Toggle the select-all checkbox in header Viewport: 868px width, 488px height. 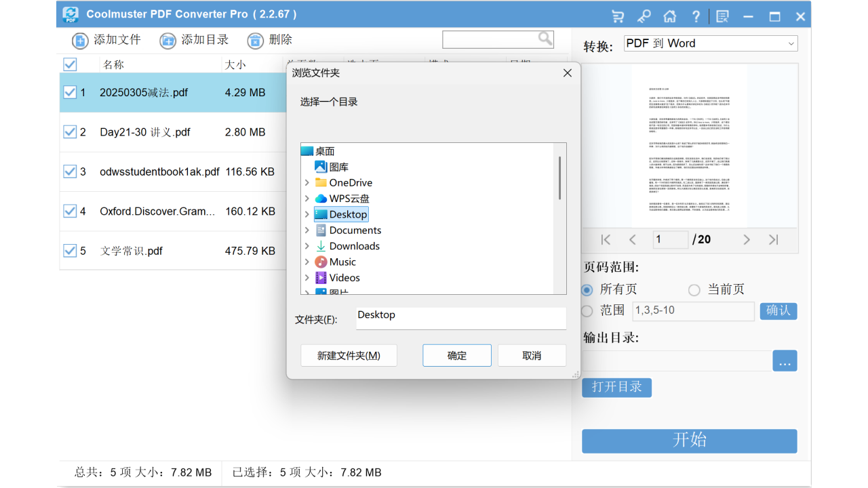tap(70, 64)
